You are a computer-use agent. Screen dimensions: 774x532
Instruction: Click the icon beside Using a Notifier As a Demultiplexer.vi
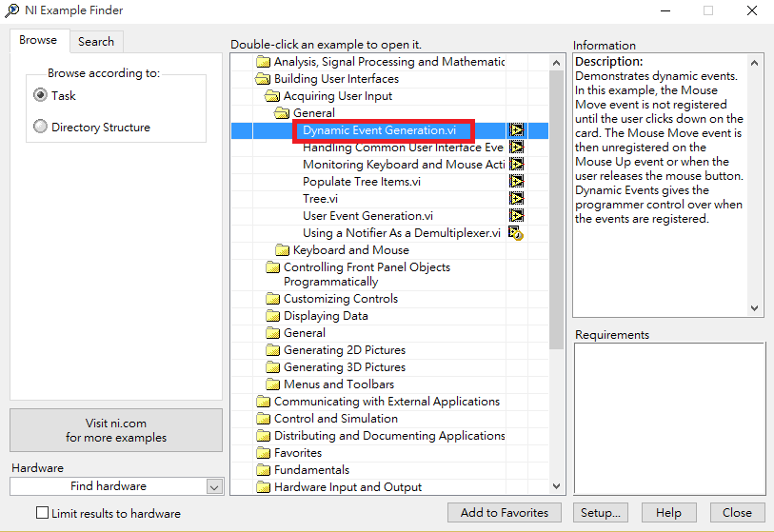tap(516, 233)
